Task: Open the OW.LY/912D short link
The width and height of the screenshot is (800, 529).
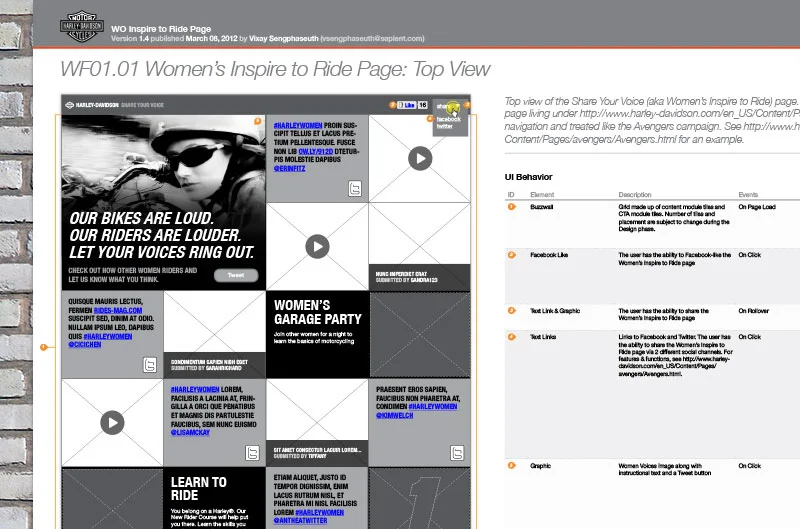Action: (316, 151)
